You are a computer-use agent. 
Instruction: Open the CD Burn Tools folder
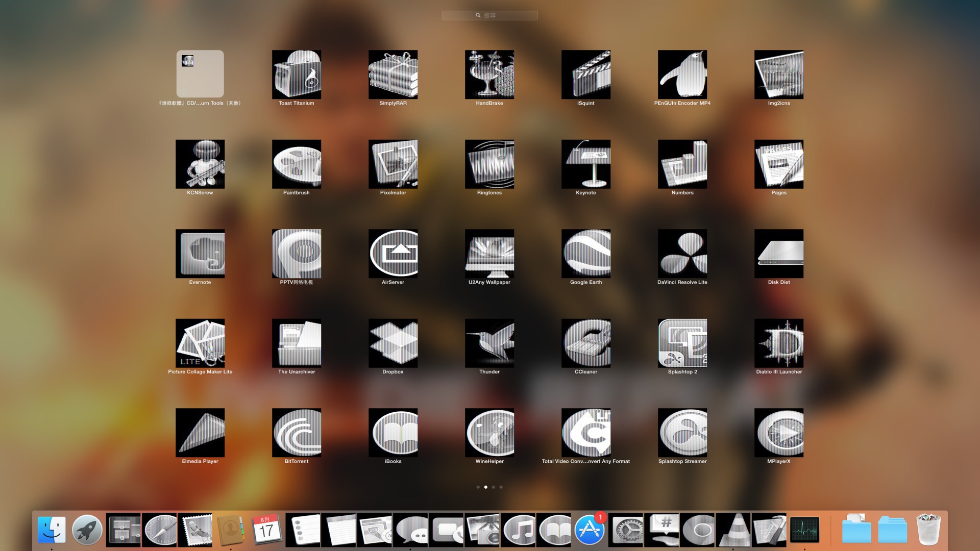click(x=200, y=74)
